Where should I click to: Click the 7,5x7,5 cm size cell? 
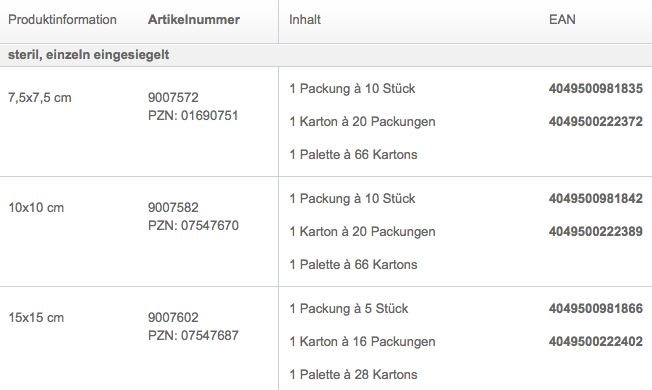(x=40, y=98)
